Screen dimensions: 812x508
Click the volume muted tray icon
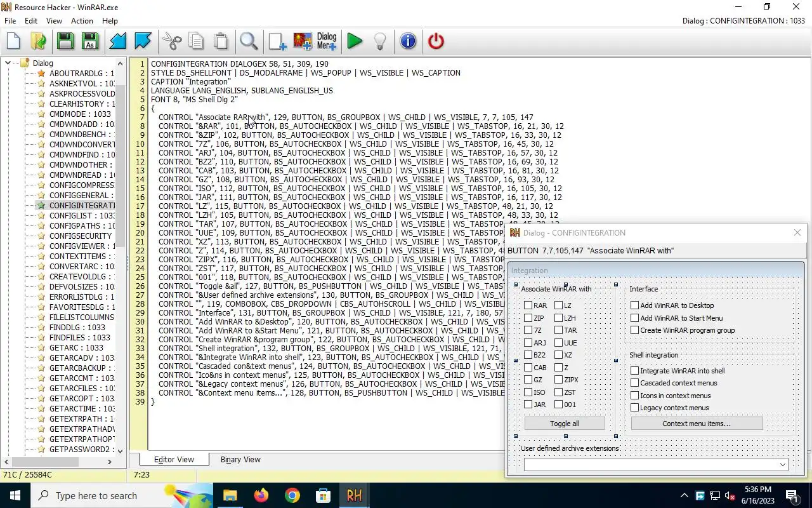point(730,495)
